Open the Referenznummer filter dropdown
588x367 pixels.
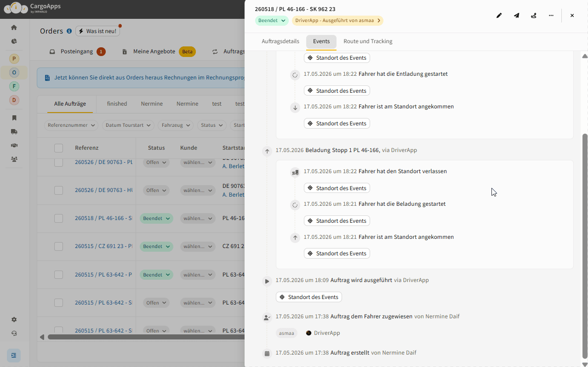[71, 125]
